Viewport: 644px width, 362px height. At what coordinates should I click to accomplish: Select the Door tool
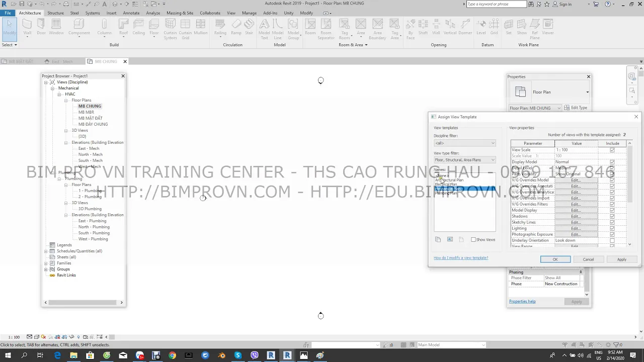(x=41, y=27)
